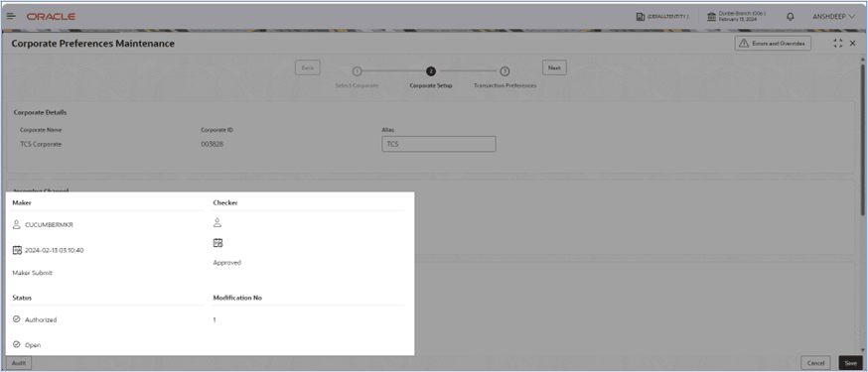Click the scrollbar up arrow

point(862,59)
